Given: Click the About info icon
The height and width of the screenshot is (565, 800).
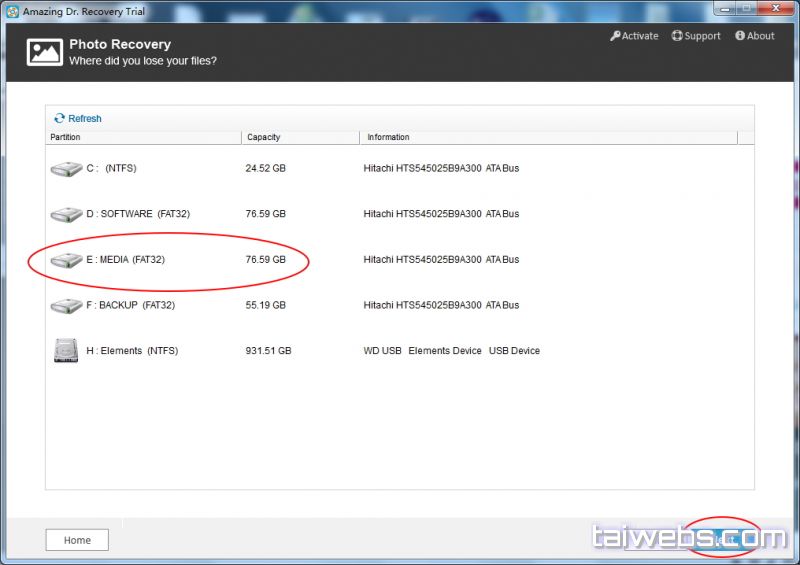Looking at the screenshot, I should pyautogui.click(x=740, y=36).
